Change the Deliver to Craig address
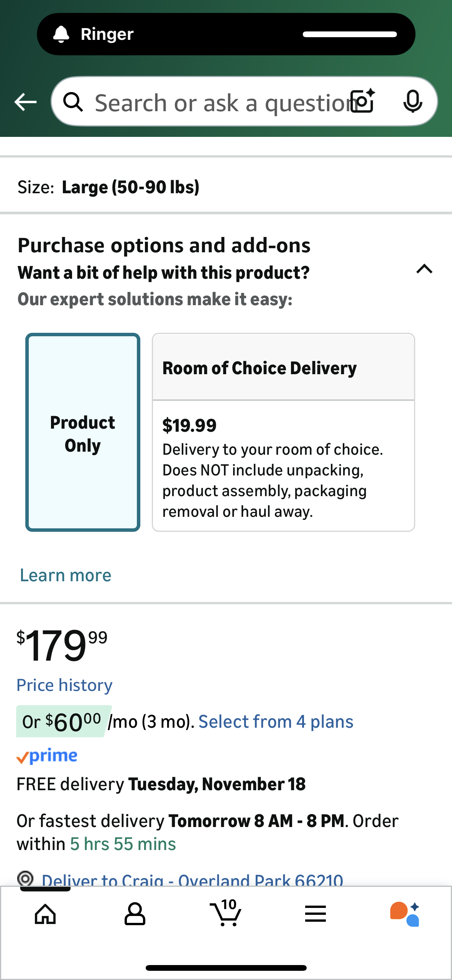 pyautogui.click(x=192, y=879)
